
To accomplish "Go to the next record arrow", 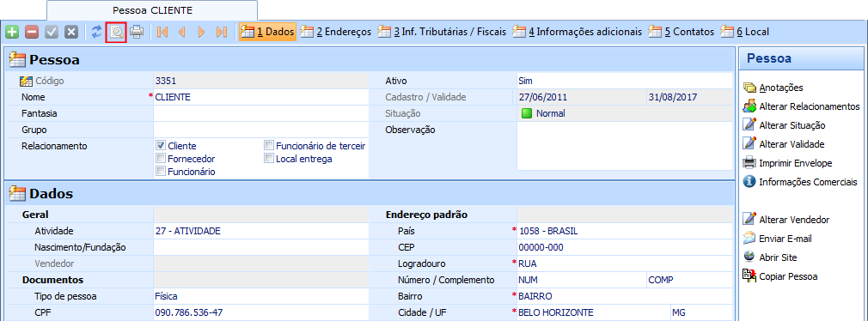I will click(201, 32).
